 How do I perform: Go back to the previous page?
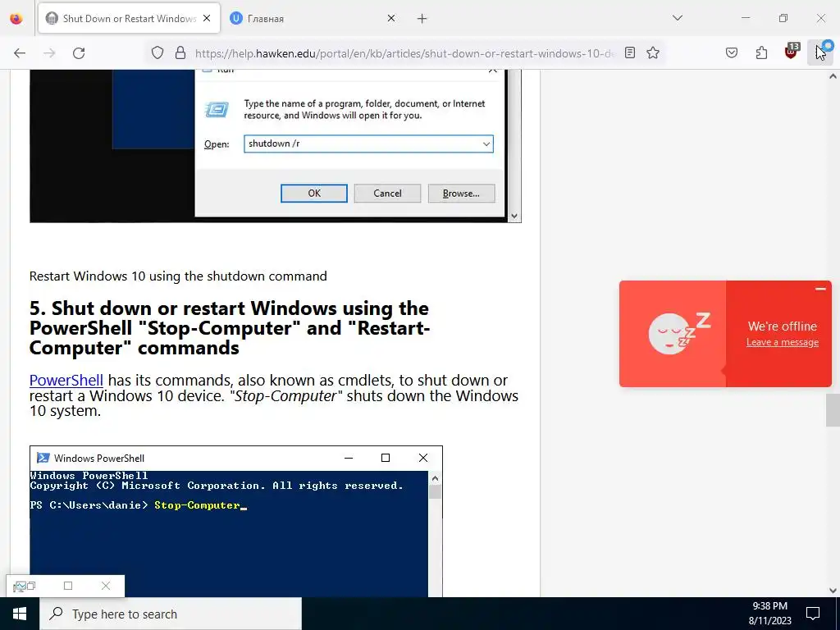tap(20, 53)
